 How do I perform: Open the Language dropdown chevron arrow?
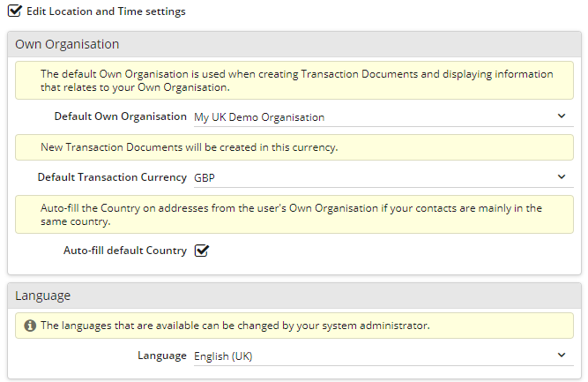pyautogui.click(x=562, y=355)
